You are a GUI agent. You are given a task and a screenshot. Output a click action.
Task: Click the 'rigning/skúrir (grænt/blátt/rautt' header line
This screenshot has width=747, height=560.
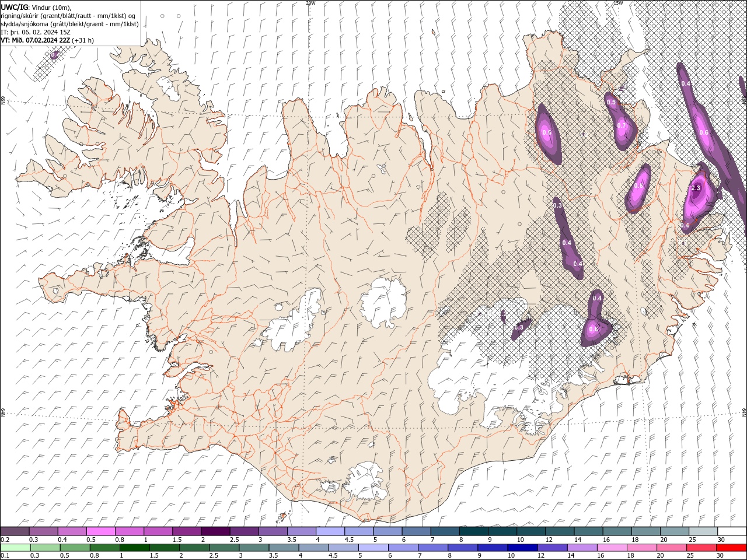(68, 16)
